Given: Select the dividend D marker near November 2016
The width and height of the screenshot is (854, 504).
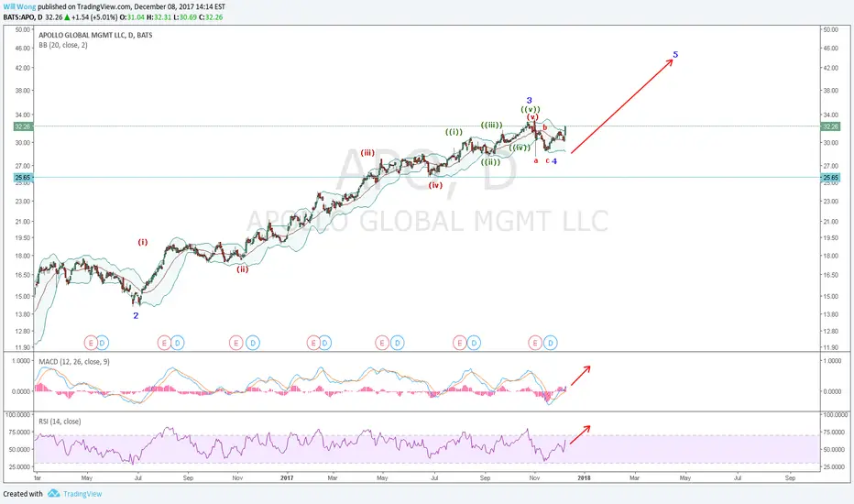Looking at the screenshot, I should [252, 343].
